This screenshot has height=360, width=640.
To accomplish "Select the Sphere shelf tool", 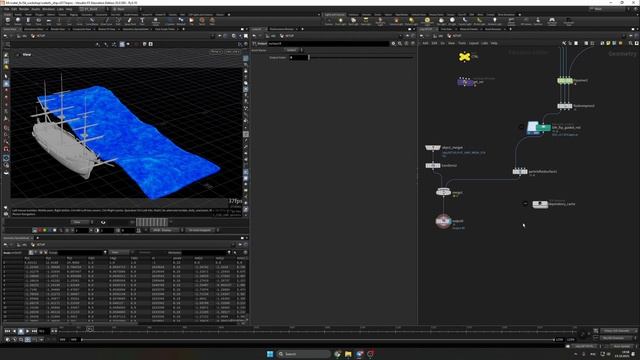I will coord(18,21).
